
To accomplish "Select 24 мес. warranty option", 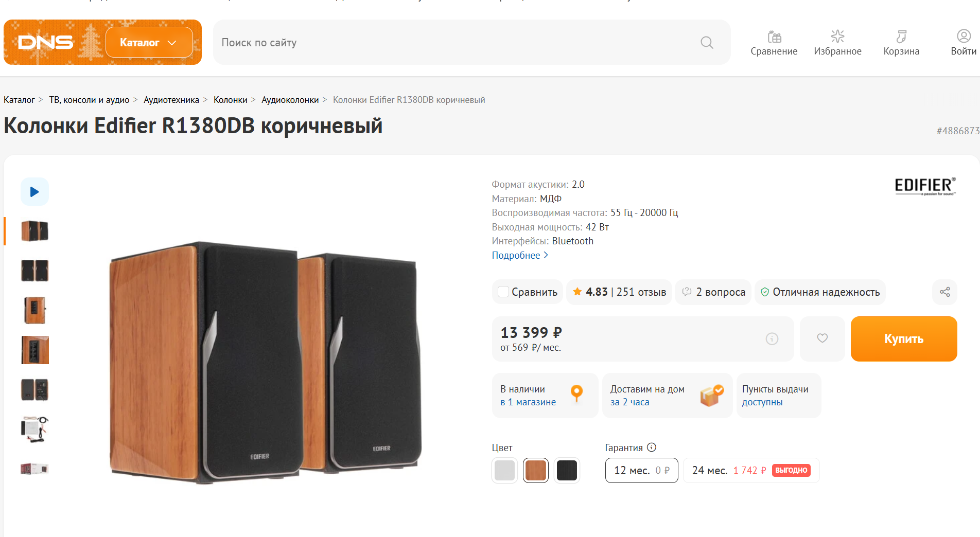I will pos(750,471).
